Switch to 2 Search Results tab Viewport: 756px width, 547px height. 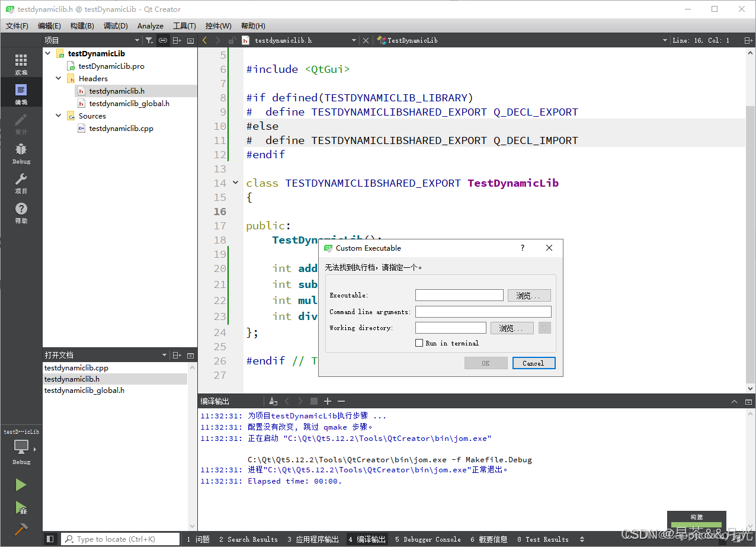pyautogui.click(x=248, y=539)
